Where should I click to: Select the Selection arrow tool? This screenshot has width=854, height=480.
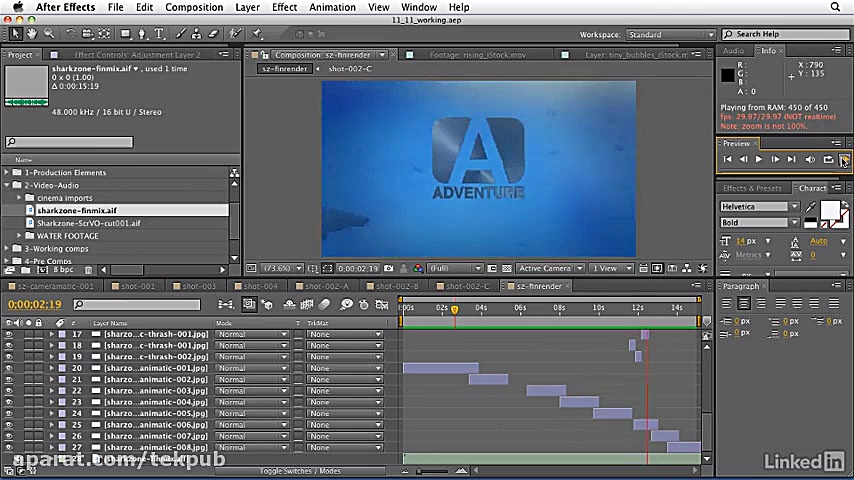pos(15,34)
